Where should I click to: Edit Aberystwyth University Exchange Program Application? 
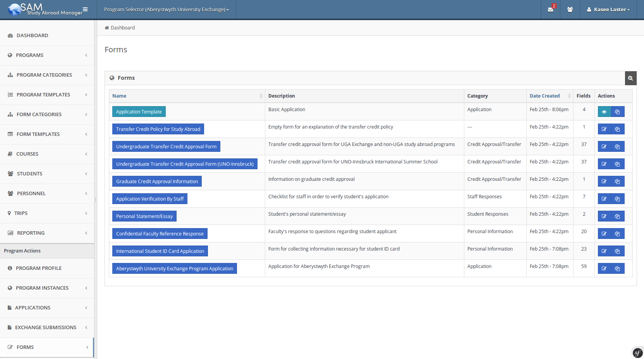[x=604, y=268]
